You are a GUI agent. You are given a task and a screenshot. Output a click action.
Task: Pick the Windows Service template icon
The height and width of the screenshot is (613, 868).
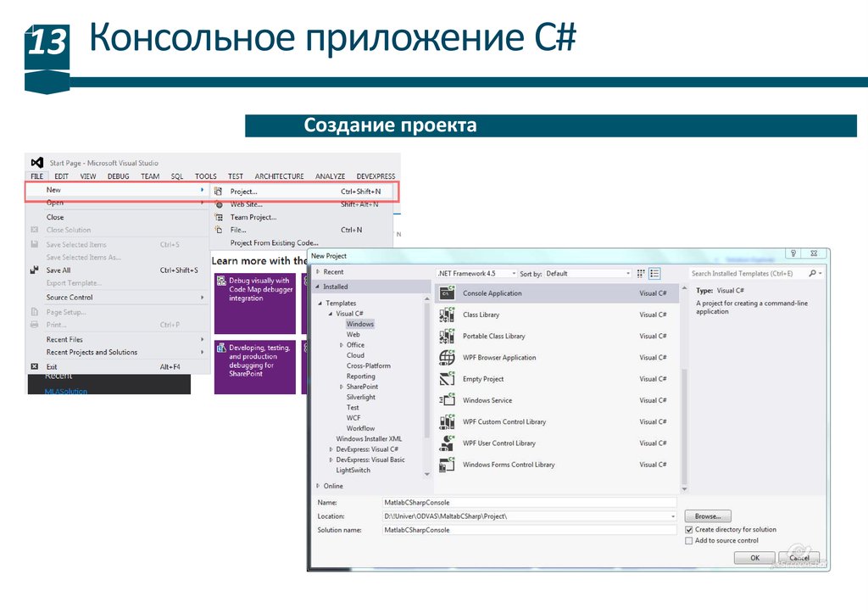(447, 400)
